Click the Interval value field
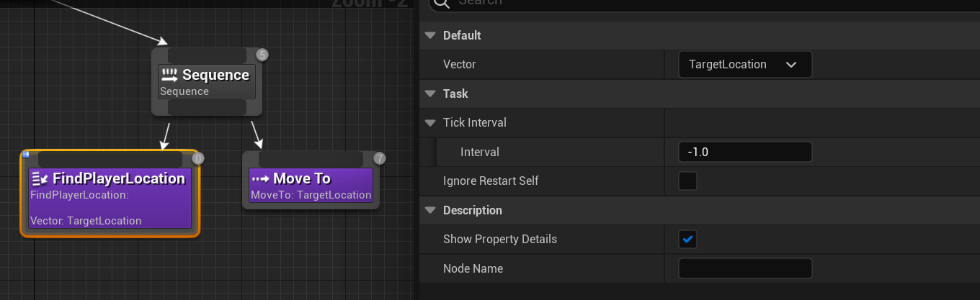Viewport: 980px width, 300px height. tap(745, 152)
